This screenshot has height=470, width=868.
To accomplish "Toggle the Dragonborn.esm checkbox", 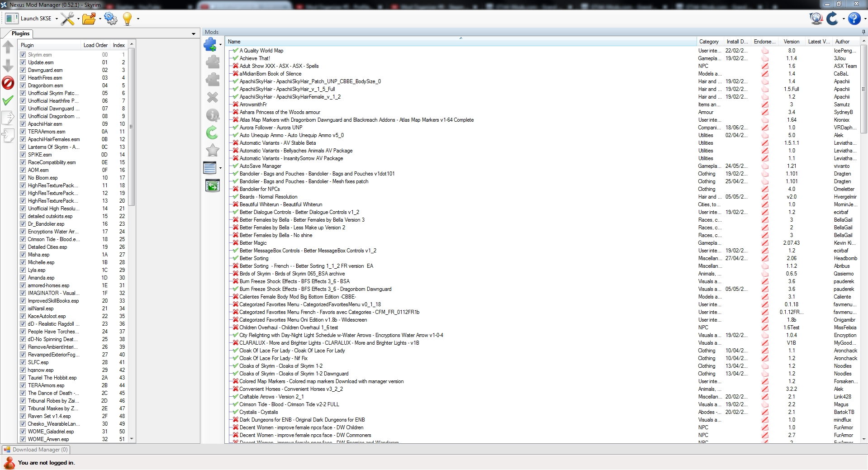I will point(23,85).
